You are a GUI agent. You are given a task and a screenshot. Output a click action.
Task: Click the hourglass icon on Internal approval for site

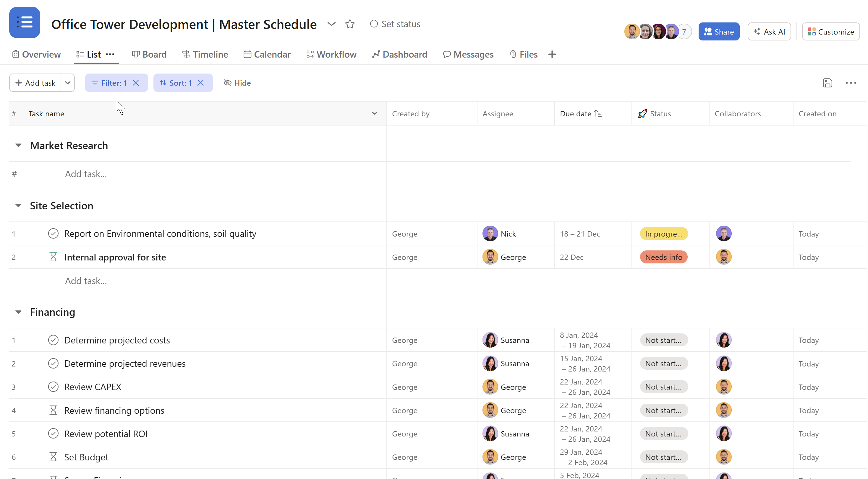click(x=53, y=257)
